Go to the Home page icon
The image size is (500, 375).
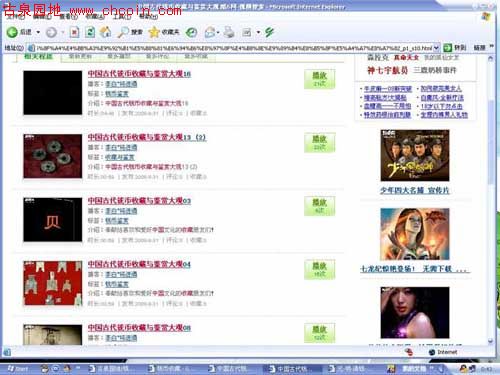(x=105, y=32)
